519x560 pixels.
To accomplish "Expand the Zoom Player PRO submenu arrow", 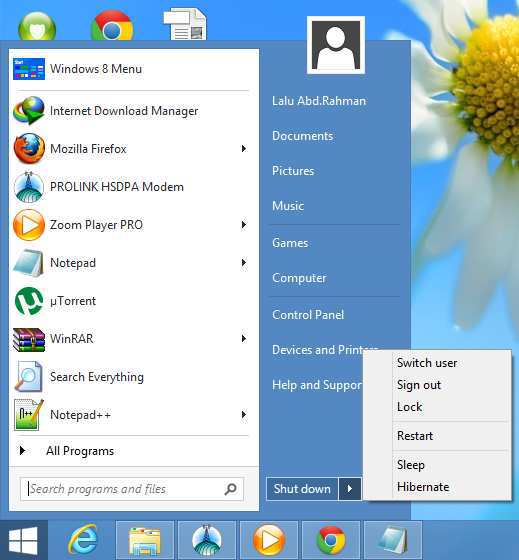I will 244,225.
